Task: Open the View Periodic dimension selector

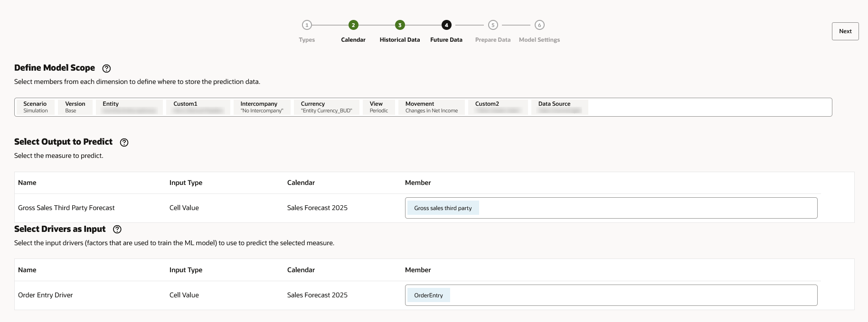Action: coord(378,107)
